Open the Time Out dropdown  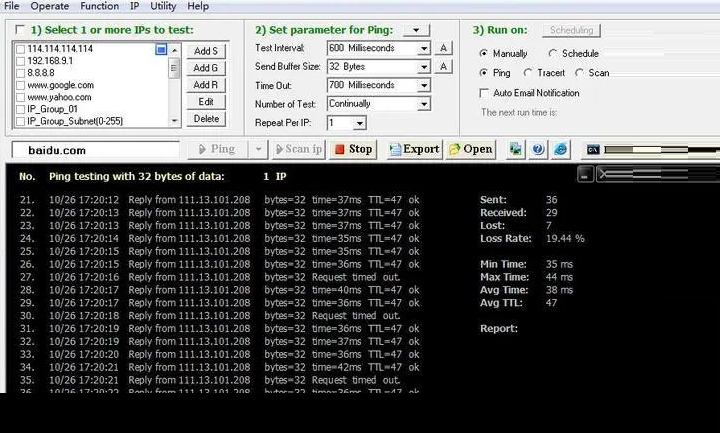tap(424, 86)
